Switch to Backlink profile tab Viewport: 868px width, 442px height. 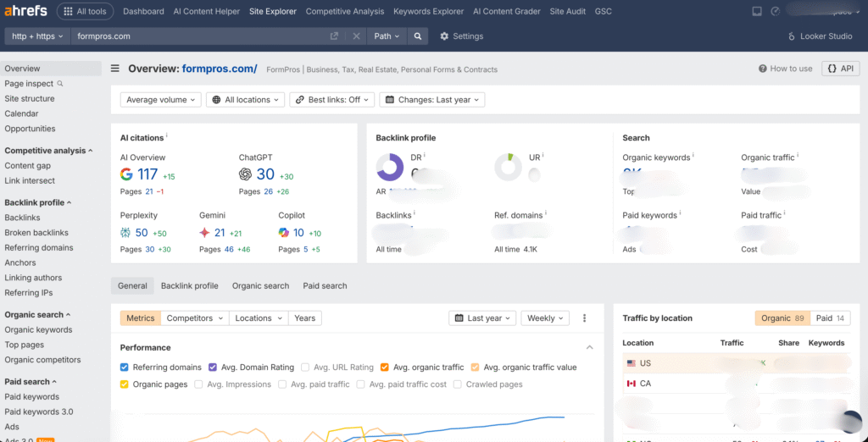coord(189,286)
